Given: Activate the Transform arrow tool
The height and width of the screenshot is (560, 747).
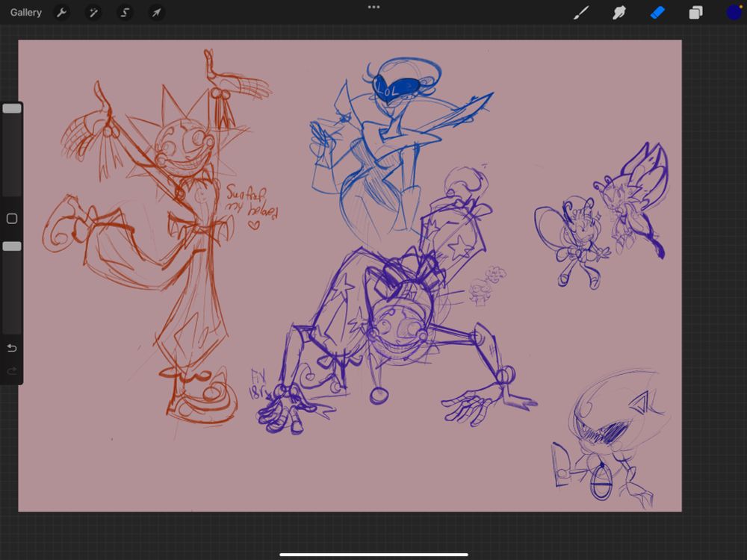Looking at the screenshot, I should 156,13.
